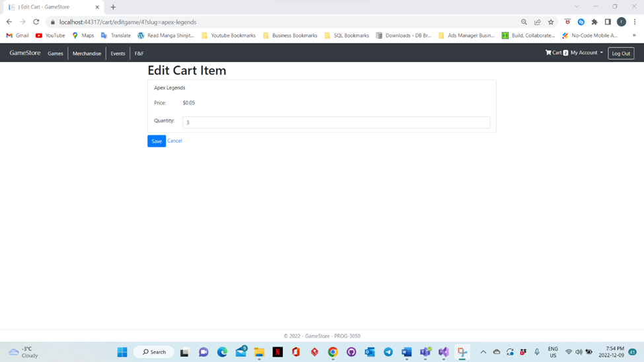Click the Log Out button

[621, 54]
